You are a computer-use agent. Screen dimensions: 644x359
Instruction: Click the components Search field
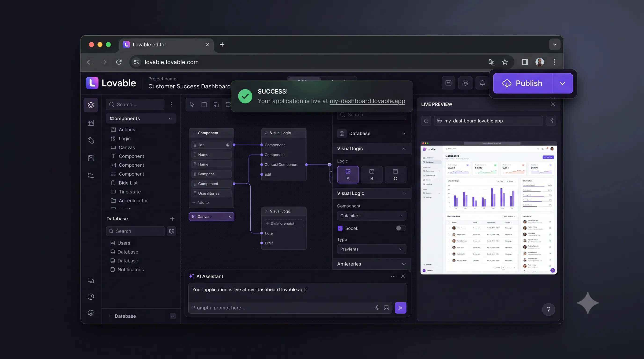[135, 104]
